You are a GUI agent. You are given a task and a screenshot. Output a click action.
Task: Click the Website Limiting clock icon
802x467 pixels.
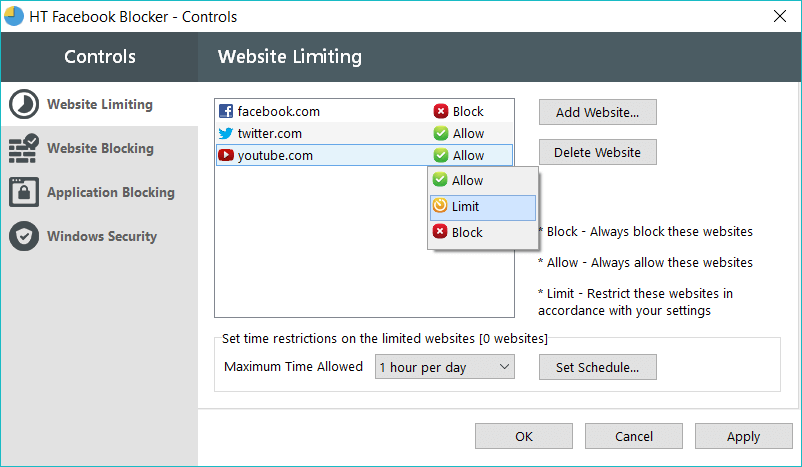(x=24, y=104)
